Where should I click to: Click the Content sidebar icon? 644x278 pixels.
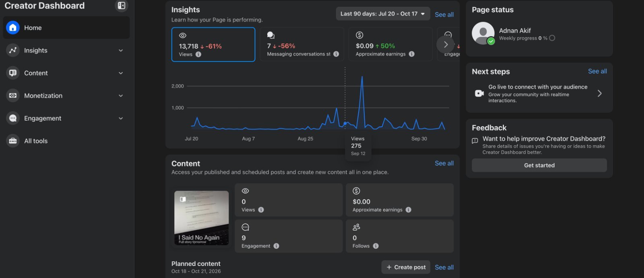[x=13, y=73]
